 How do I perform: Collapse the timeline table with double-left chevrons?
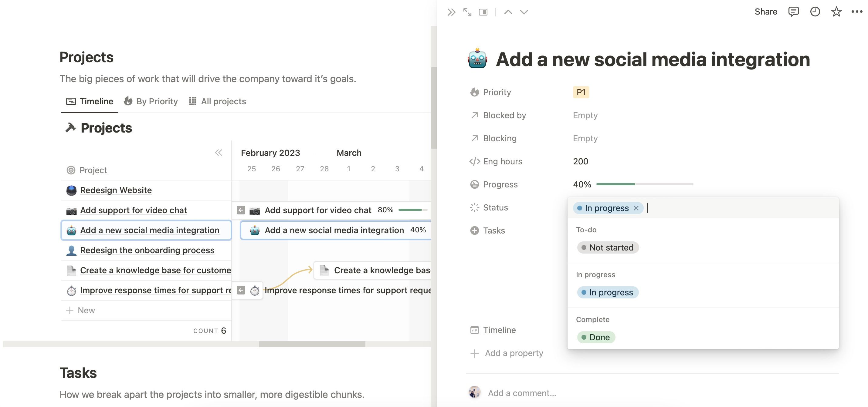click(218, 153)
